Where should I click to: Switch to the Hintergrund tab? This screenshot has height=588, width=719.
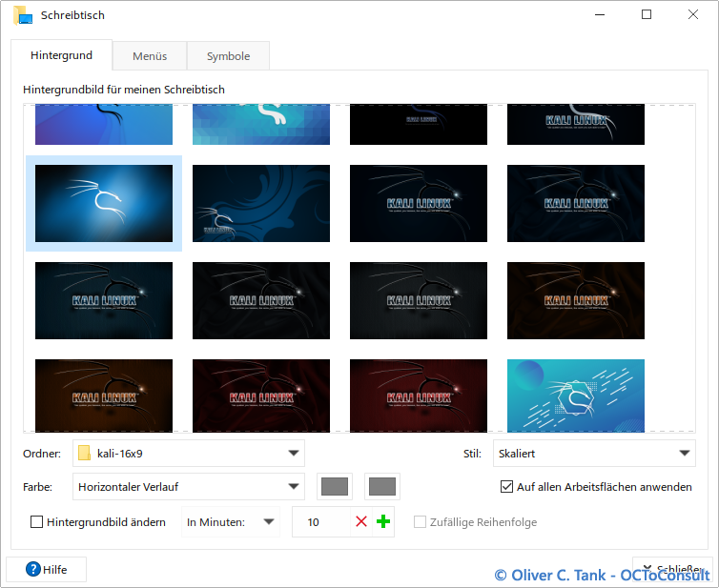(61, 55)
